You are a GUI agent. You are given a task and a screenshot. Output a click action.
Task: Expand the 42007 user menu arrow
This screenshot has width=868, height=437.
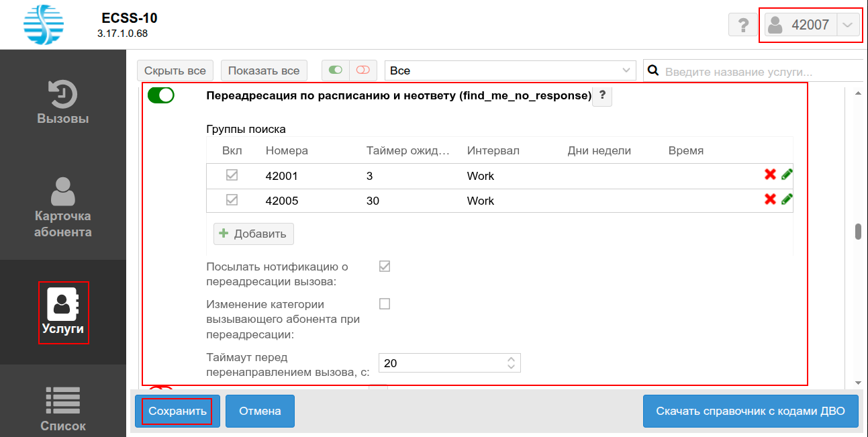click(x=848, y=26)
